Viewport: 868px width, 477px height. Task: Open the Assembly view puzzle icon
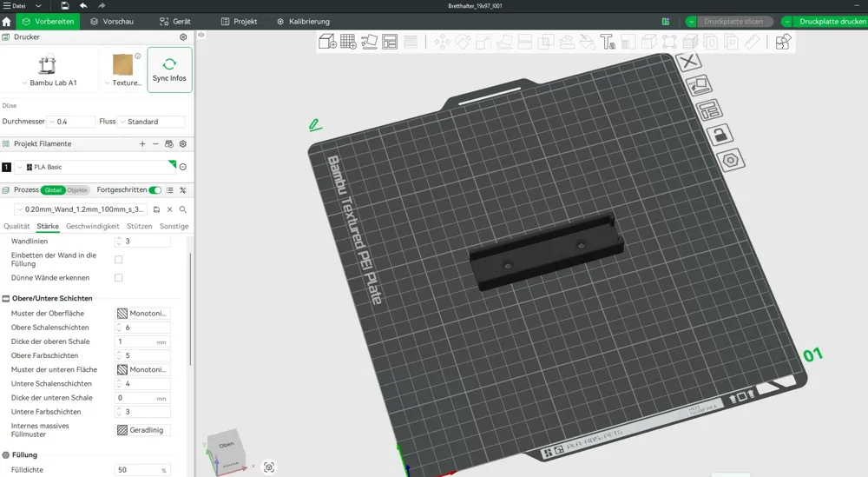click(x=783, y=42)
